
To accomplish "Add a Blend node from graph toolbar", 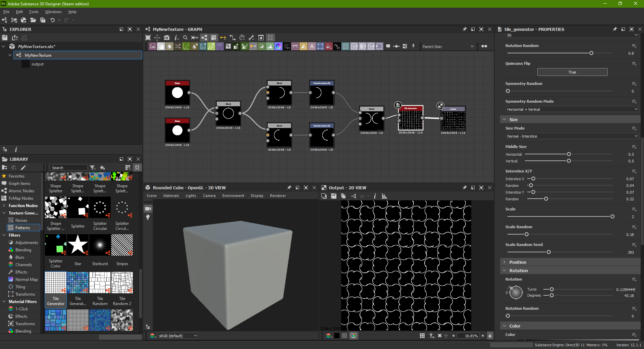I will click(x=161, y=46).
